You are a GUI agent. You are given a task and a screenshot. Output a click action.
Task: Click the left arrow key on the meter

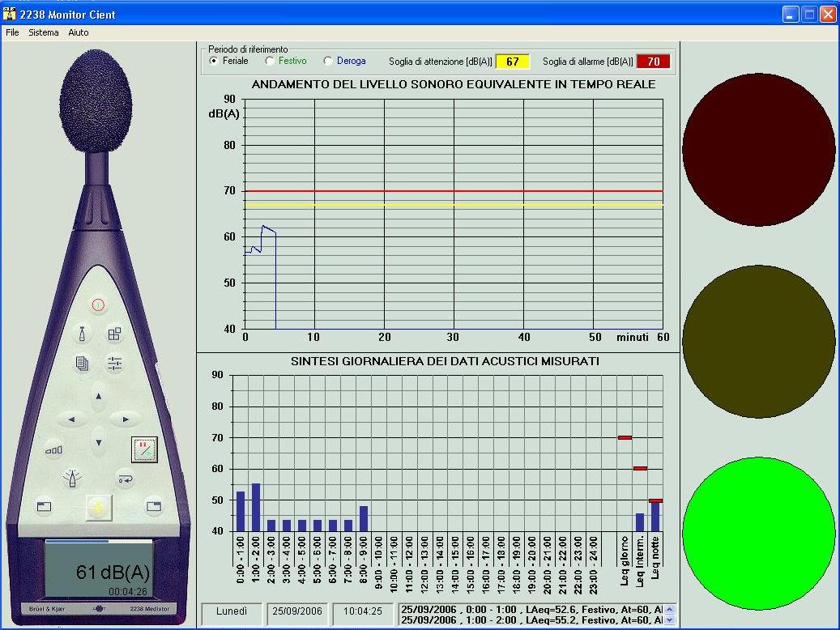coord(72,419)
